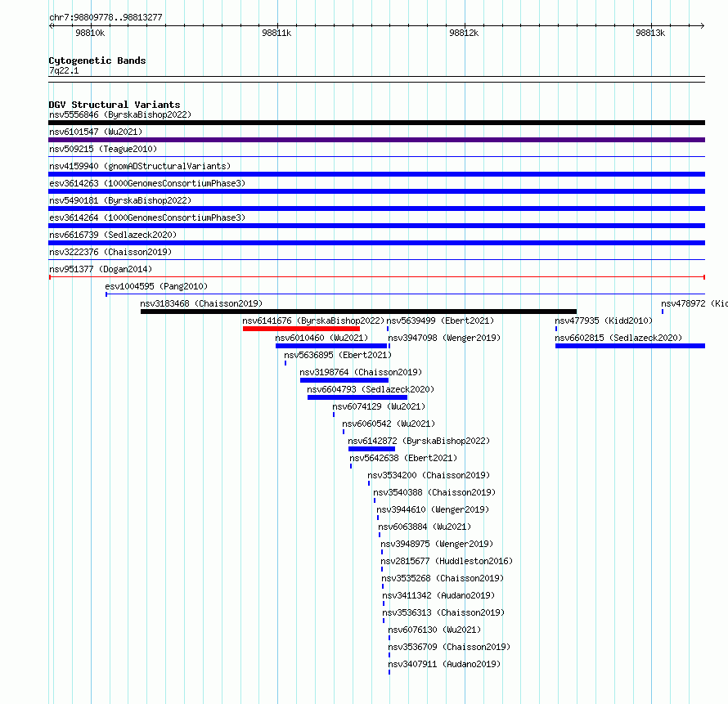
Task: Select nsv3536313 (Chaisson2019) label
Action: click(443, 612)
